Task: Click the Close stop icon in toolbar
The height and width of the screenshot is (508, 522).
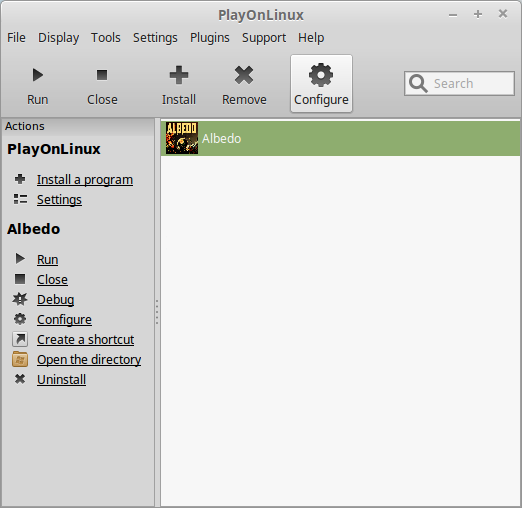Action: point(102,75)
